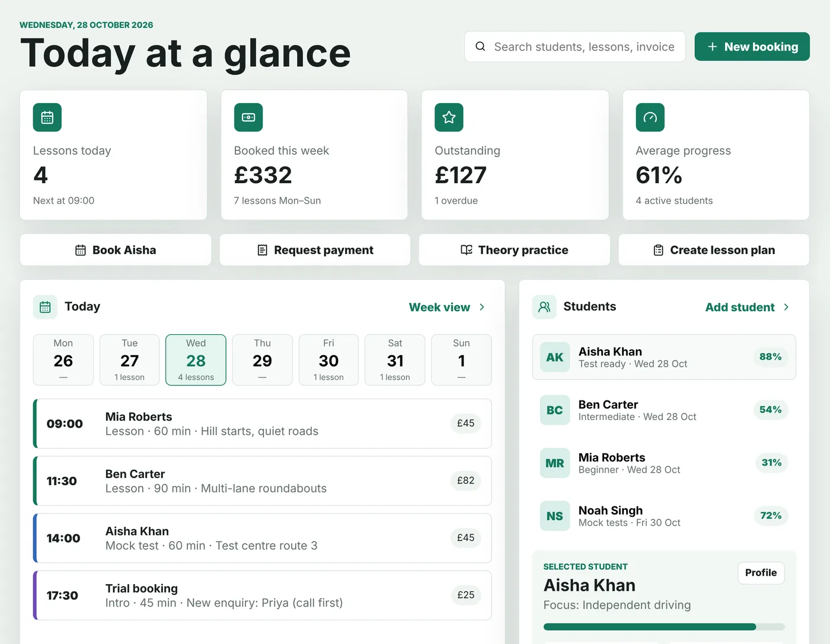The width and height of the screenshot is (830, 644).
Task: Click Create lesson plan button
Action: pos(714,250)
